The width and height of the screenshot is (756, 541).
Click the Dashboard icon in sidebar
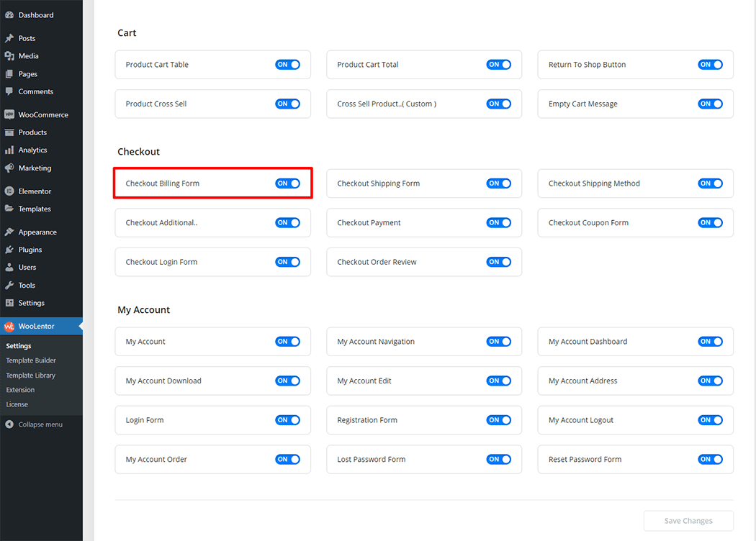tap(9, 15)
